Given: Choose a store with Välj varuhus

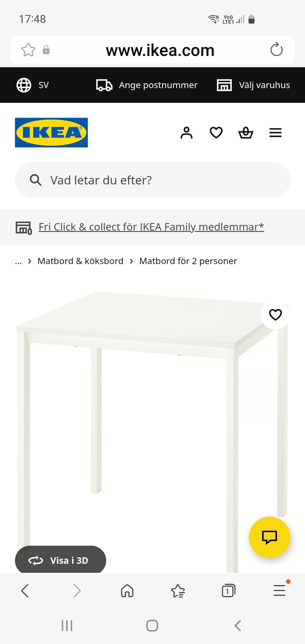Looking at the screenshot, I should (254, 85).
